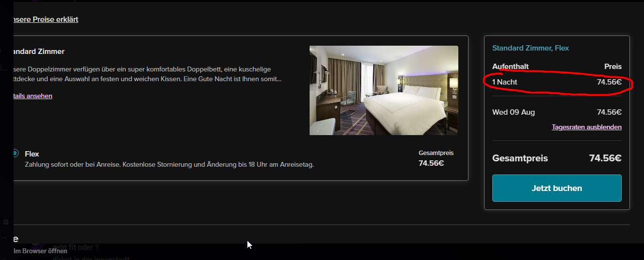Click the 'Preis' column header

click(613, 67)
